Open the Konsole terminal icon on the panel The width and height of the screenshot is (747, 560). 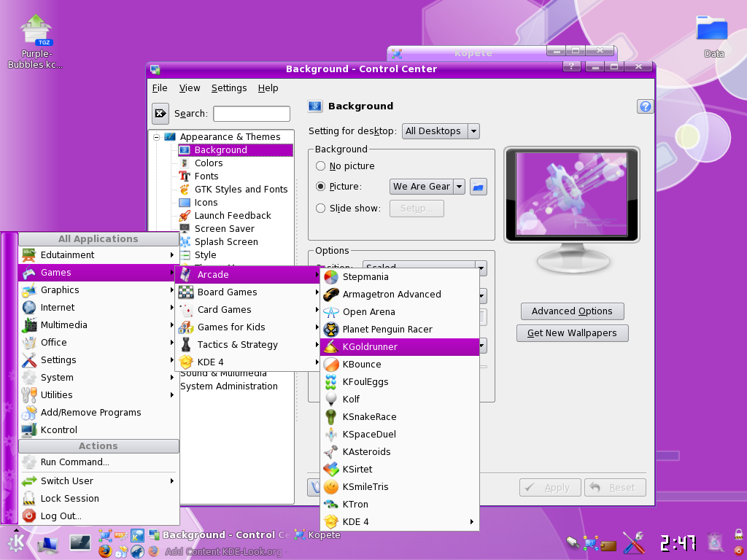[80, 542]
